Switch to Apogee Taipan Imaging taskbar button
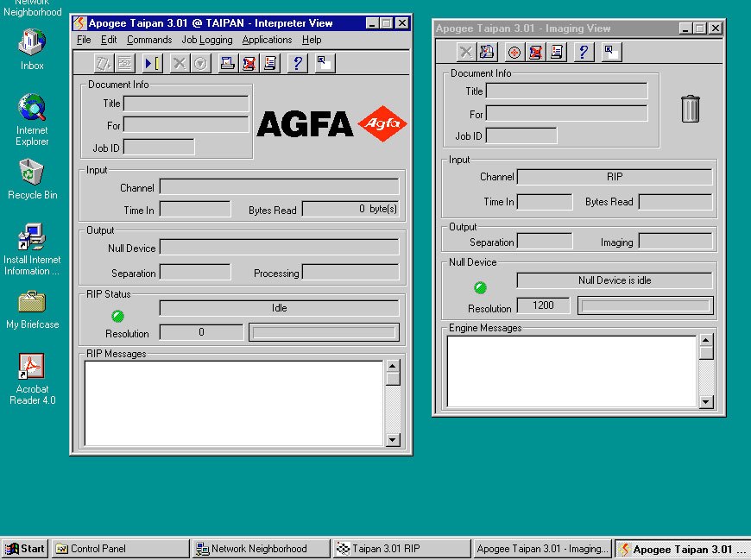The width and height of the screenshot is (751, 560). coord(543,549)
